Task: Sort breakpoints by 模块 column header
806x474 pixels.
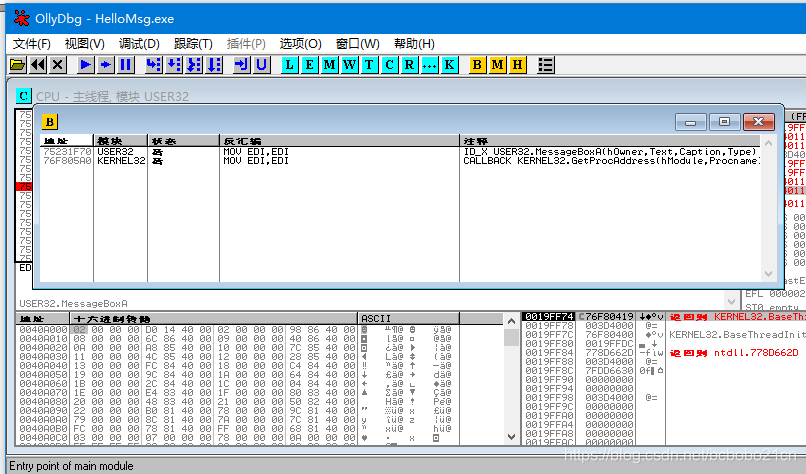Action: [x=120, y=141]
